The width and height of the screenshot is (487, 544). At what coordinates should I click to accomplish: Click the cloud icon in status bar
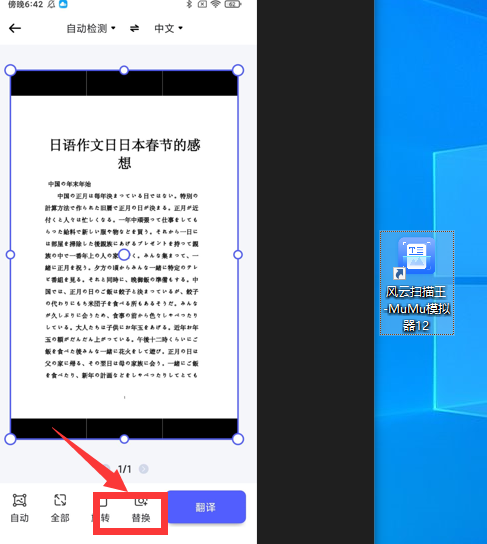63,4
